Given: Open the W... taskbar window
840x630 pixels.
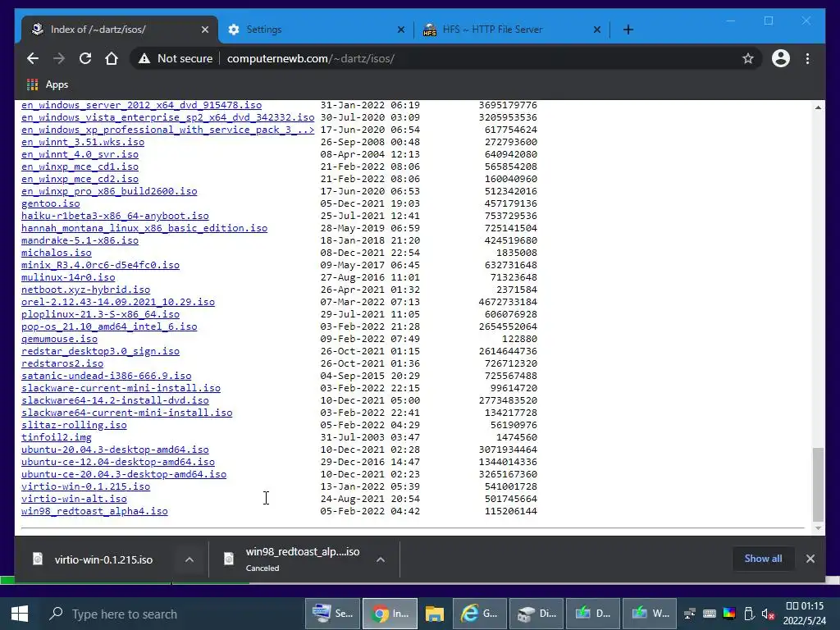Looking at the screenshot, I should tap(650, 614).
